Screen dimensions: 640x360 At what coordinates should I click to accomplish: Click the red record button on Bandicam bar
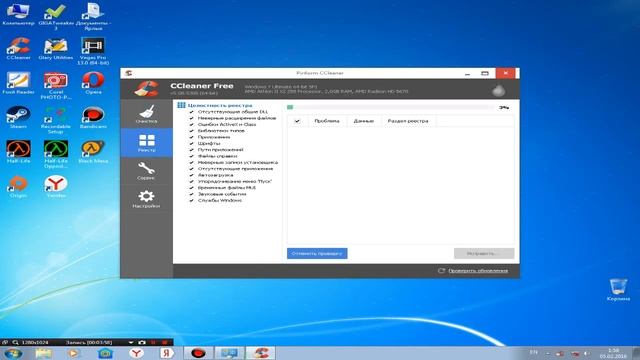(x=164, y=342)
